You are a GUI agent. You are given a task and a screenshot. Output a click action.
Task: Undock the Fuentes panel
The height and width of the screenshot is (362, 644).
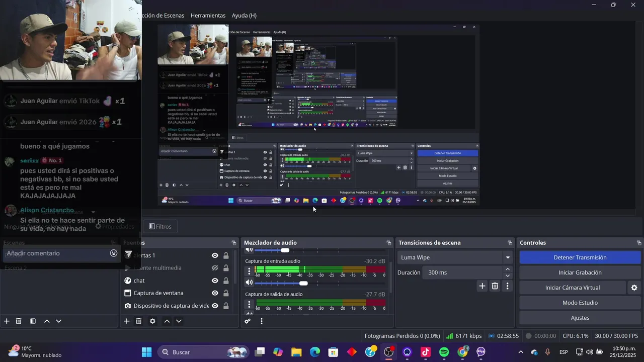tap(233, 243)
